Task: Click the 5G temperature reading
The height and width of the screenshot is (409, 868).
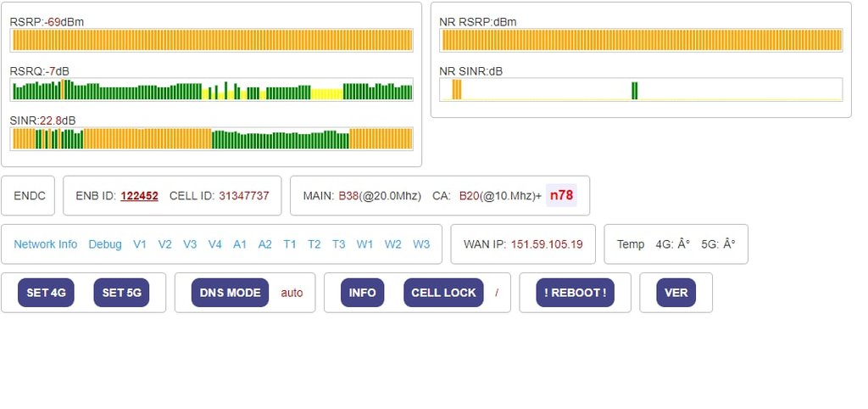Action: tap(718, 244)
